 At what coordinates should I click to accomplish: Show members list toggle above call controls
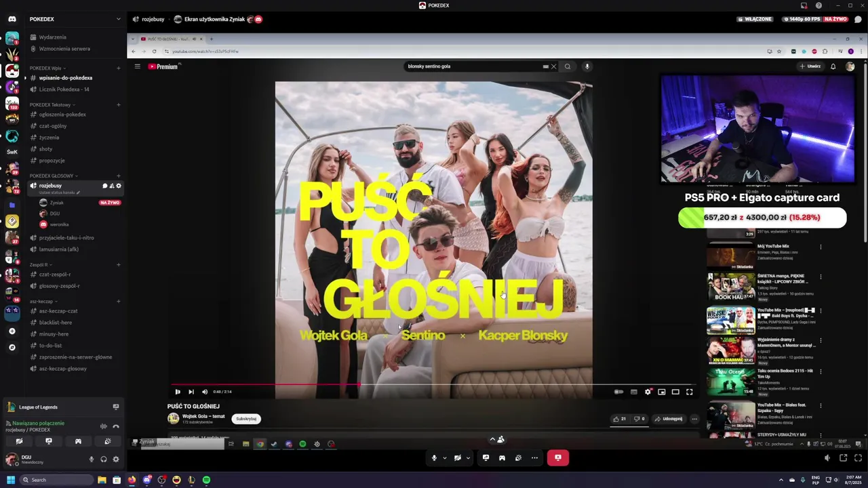pos(497,439)
